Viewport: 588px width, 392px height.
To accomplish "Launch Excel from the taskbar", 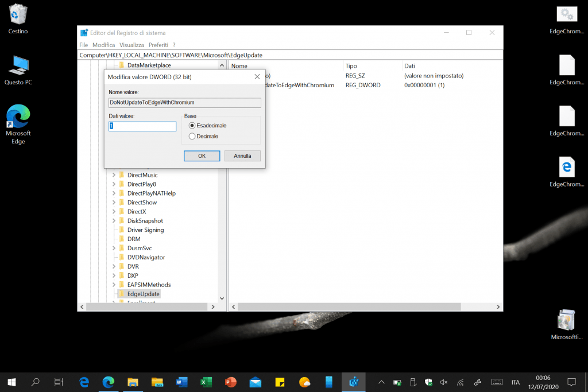I will click(207, 382).
